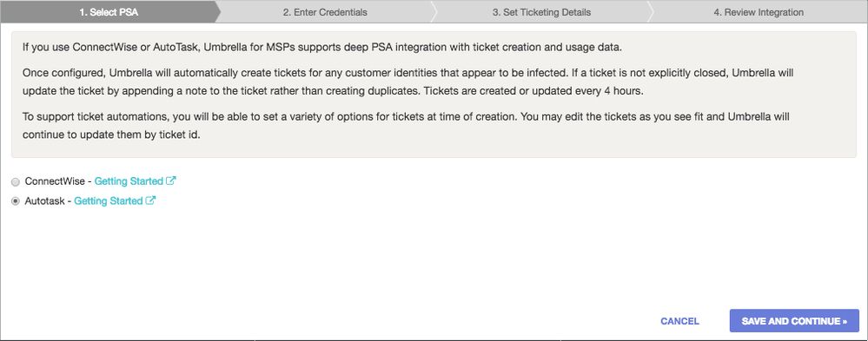
Task: Click the Autotask option label text
Action: (45, 201)
